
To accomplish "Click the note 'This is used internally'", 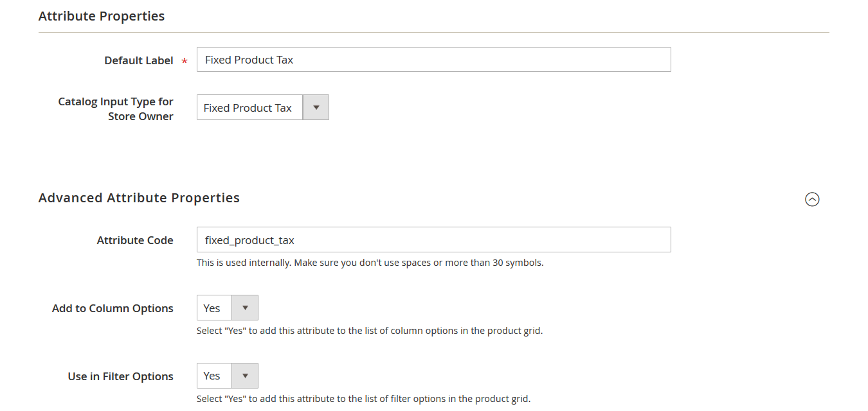I will tap(370, 263).
